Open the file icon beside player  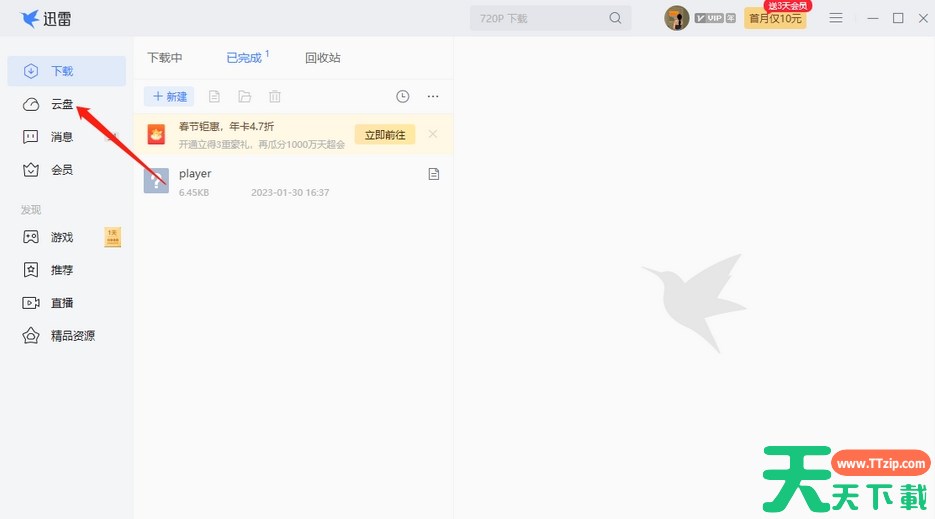point(434,174)
